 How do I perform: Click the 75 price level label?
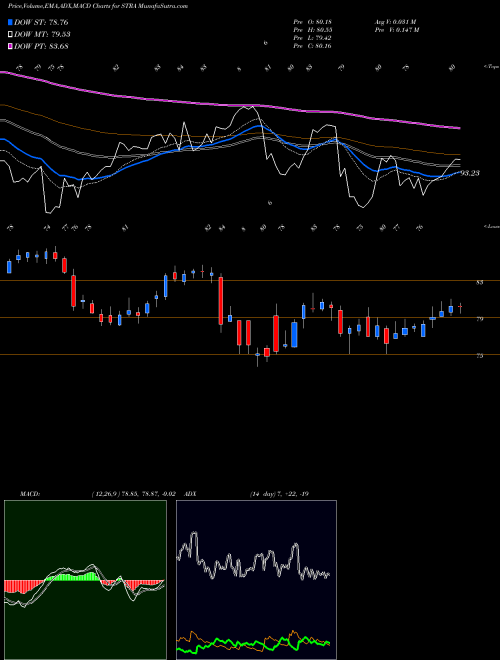(x=479, y=356)
